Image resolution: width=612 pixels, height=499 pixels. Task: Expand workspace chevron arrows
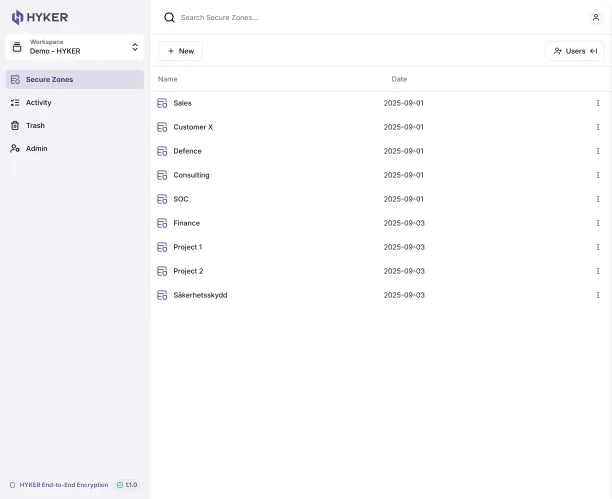135,47
